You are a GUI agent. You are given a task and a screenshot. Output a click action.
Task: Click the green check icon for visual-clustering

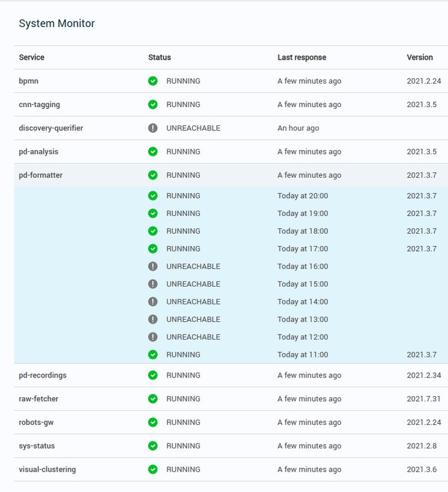coord(152,469)
